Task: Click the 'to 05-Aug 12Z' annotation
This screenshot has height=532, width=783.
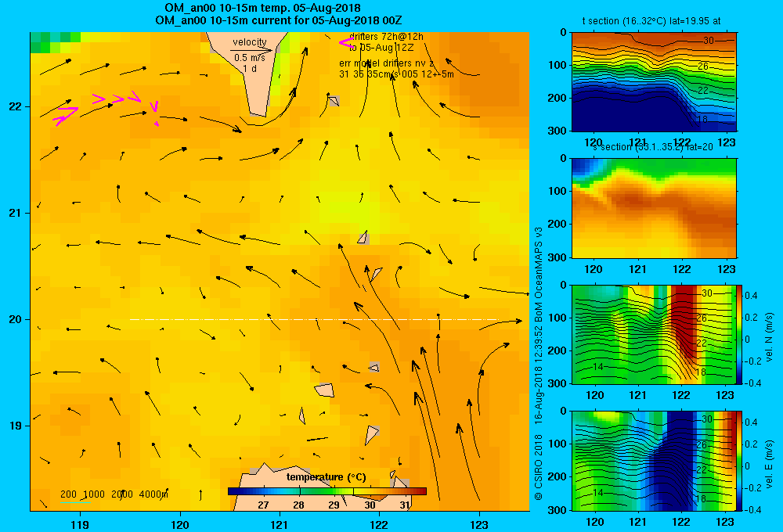Action: (381, 48)
